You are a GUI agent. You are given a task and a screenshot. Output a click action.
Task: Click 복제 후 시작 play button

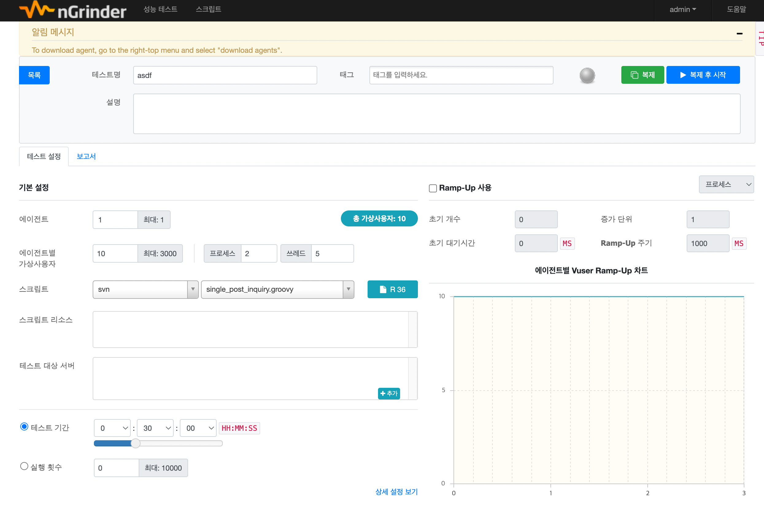point(703,75)
